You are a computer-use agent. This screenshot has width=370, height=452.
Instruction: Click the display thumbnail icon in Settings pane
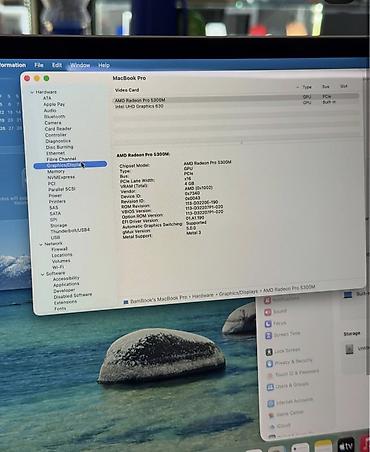[348, 295]
